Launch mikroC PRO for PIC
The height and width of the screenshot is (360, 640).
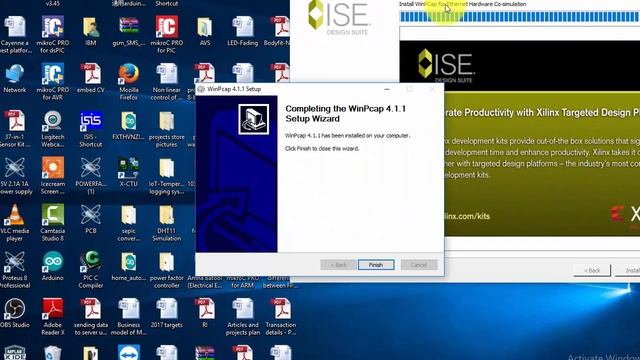(x=167, y=35)
